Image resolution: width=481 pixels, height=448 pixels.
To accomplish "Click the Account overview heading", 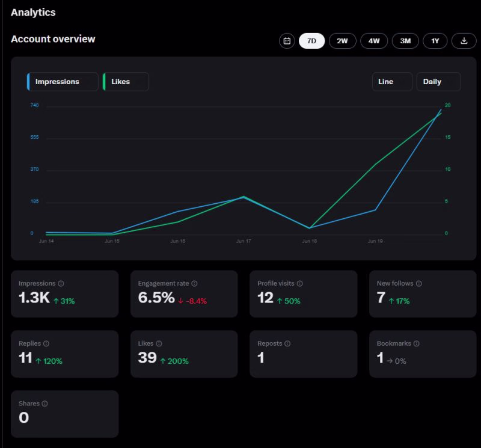I will click(x=53, y=39).
